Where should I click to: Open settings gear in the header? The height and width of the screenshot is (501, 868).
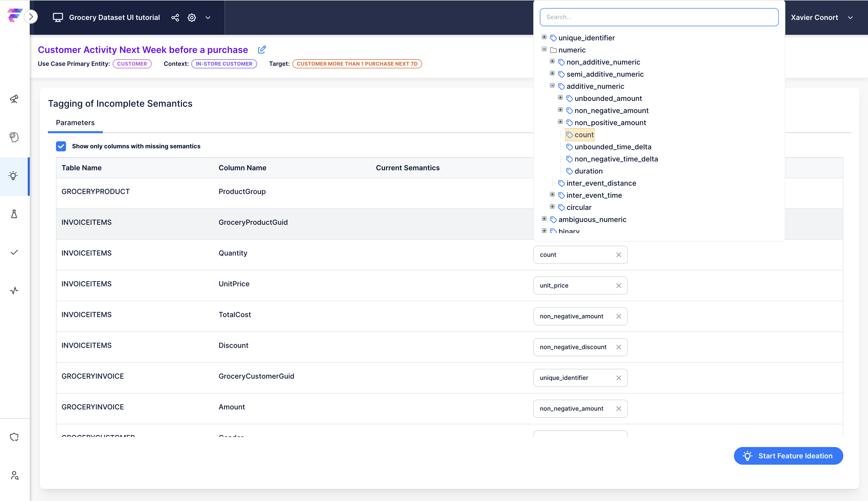click(x=192, y=18)
